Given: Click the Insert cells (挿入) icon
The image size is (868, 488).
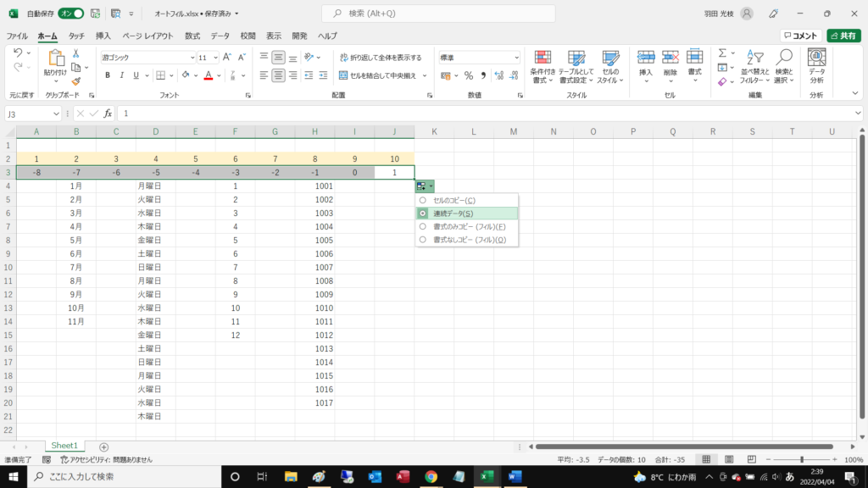Looking at the screenshot, I should pyautogui.click(x=646, y=58).
